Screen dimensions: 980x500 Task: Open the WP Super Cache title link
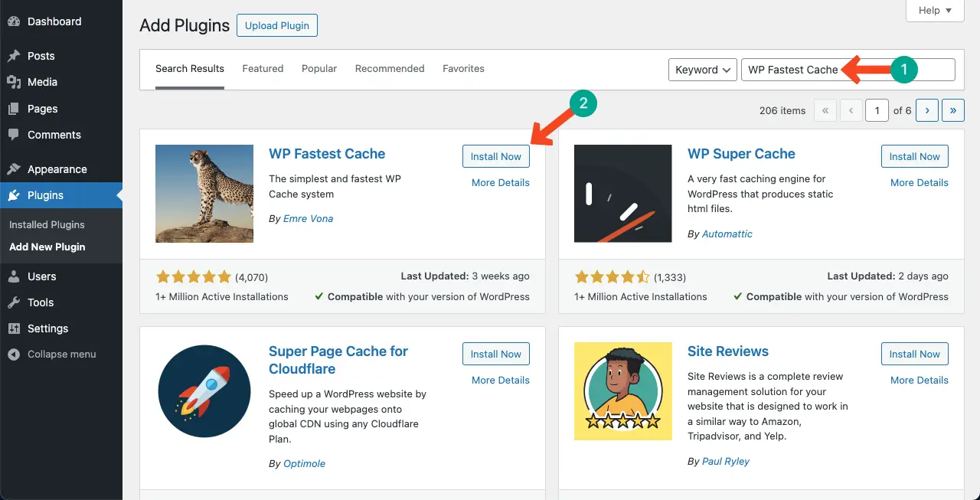(x=741, y=154)
